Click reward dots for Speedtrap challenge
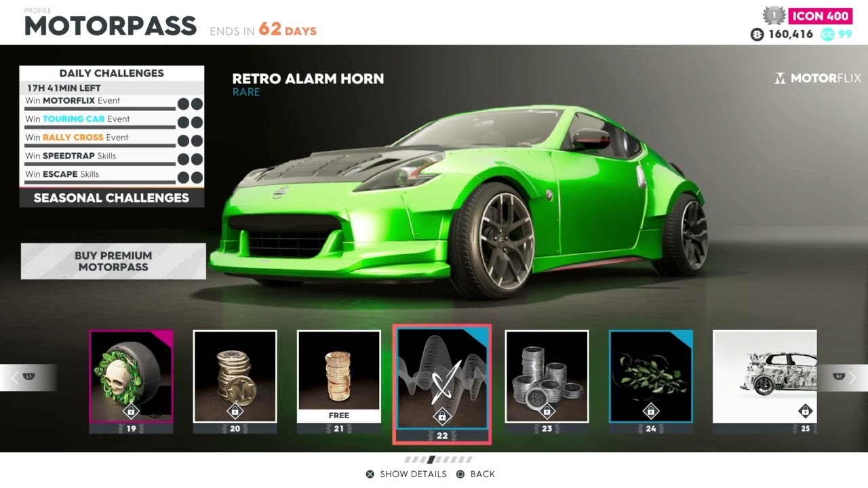The image size is (868, 488). tap(190, 159)
